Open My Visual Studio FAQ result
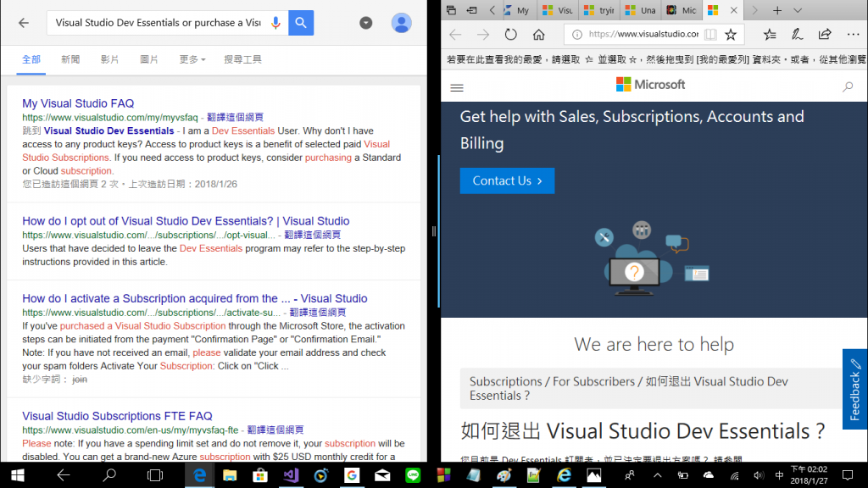This screenshot has width=868, height=488. tap(78, 103)
